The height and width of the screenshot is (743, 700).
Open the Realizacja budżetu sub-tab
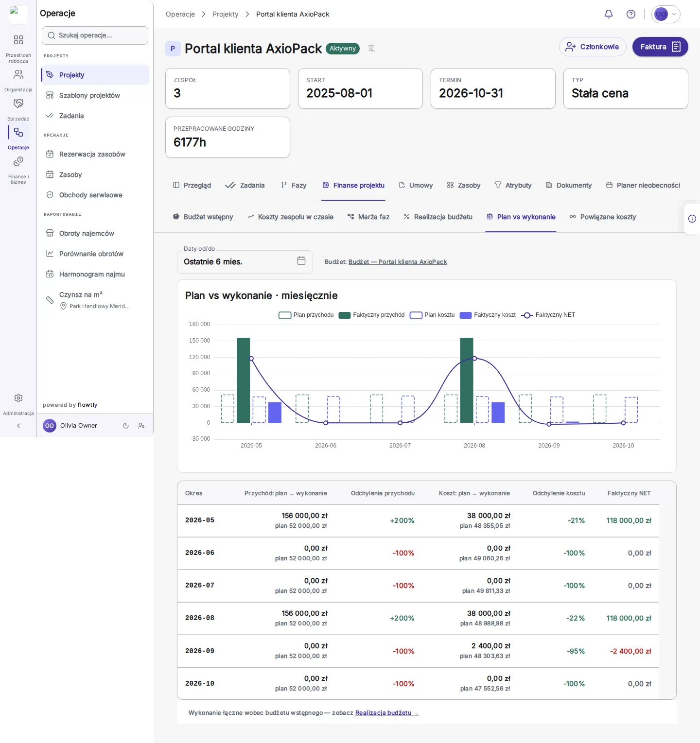click(x=438, y=217)
